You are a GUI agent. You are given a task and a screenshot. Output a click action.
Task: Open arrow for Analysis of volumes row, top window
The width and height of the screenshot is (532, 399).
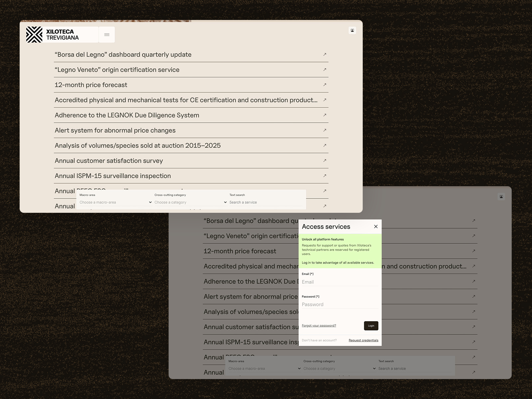(x=325, y=145)
